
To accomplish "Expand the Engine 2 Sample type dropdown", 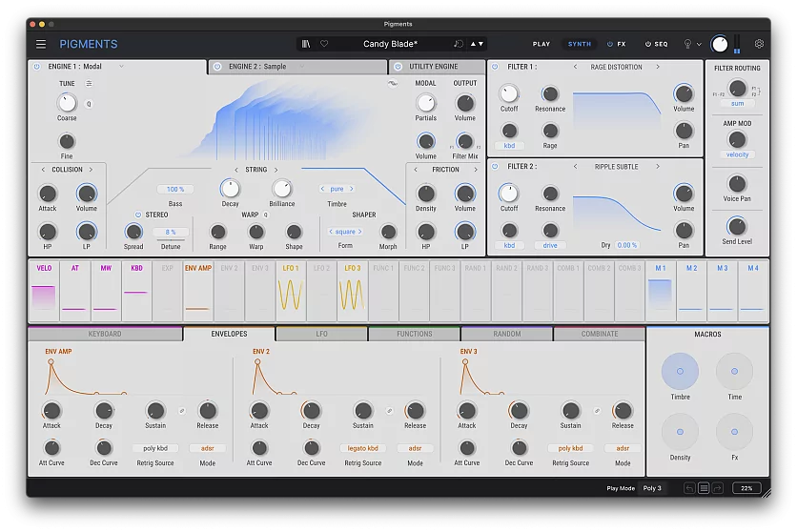I will click(x=301, y=67).
